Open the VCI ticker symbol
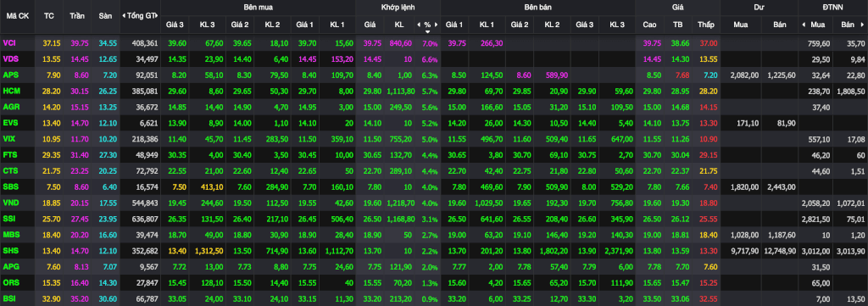The image size is (868, 306). 8,42
